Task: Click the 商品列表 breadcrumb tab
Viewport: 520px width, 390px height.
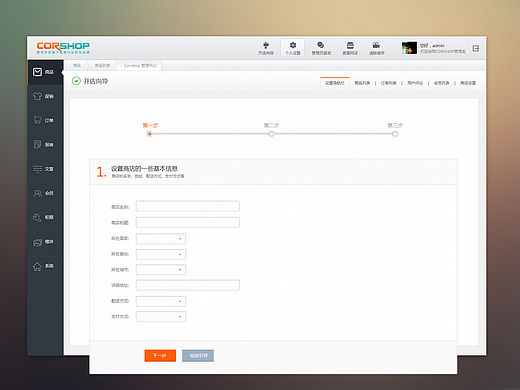Action: pos(102,66)
